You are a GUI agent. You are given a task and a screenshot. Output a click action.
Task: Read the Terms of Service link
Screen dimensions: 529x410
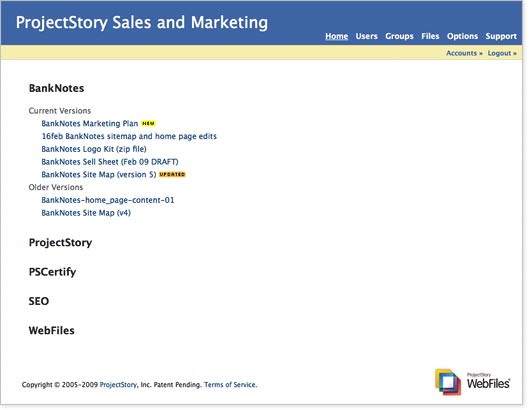point(230,385)
